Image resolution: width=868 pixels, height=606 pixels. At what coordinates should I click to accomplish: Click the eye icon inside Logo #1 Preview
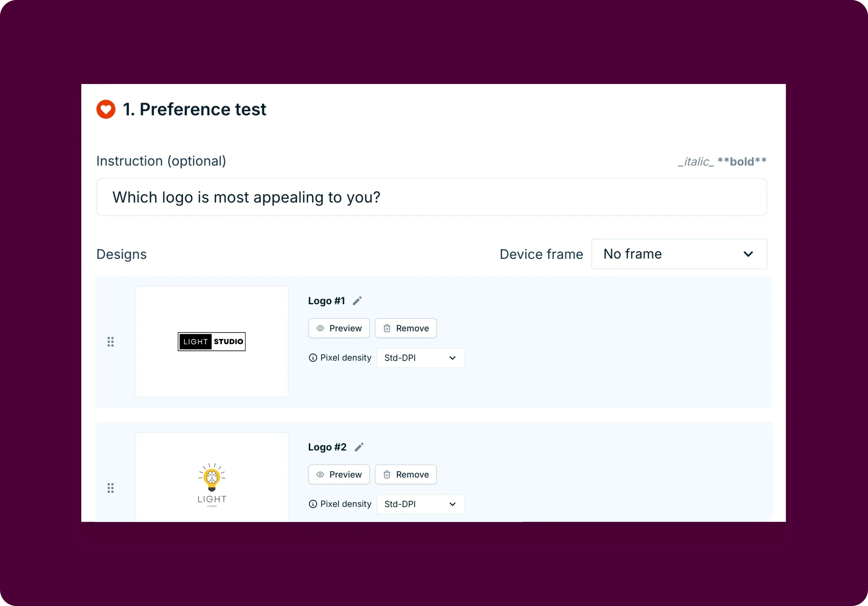click(320, 328)
